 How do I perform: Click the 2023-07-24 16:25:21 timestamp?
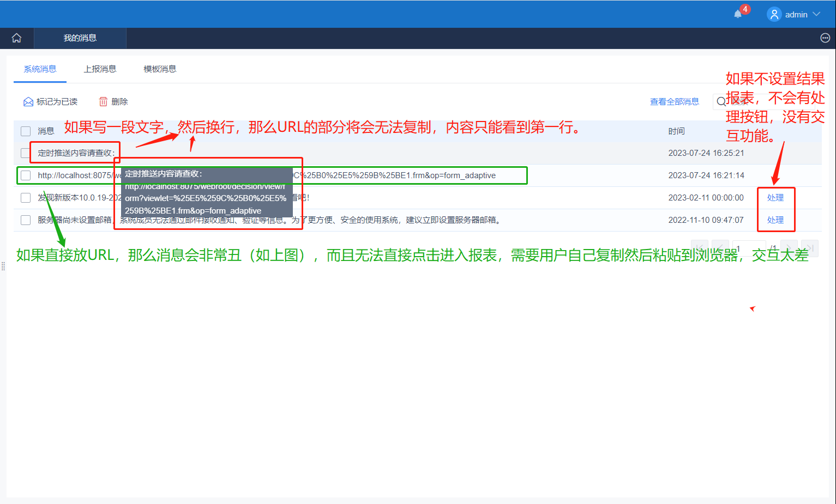coord(706,153)
